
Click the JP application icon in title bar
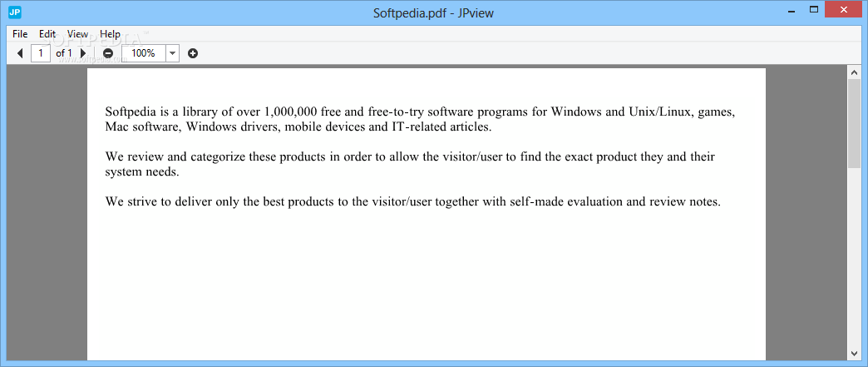tap(16, 12)
